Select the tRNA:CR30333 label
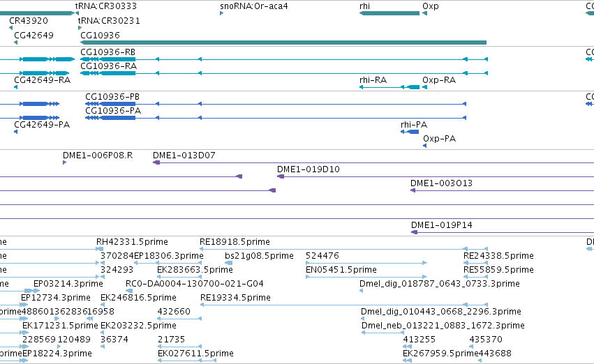Screen dimensions: 594x364 (x=106, y=6)
